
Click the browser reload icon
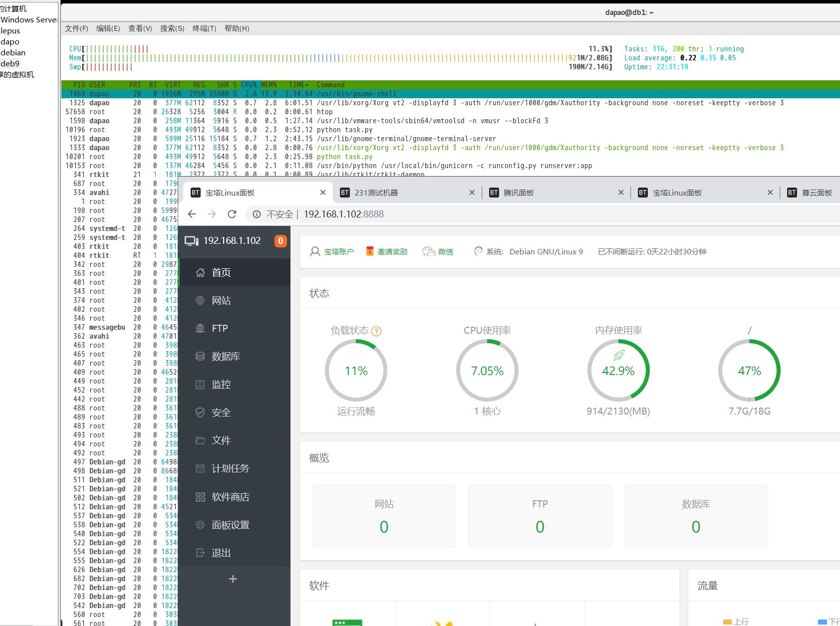coord(232,214)
